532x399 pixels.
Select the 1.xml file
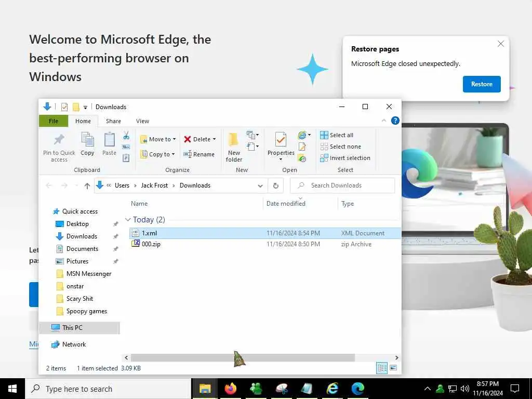click(264, 233)
